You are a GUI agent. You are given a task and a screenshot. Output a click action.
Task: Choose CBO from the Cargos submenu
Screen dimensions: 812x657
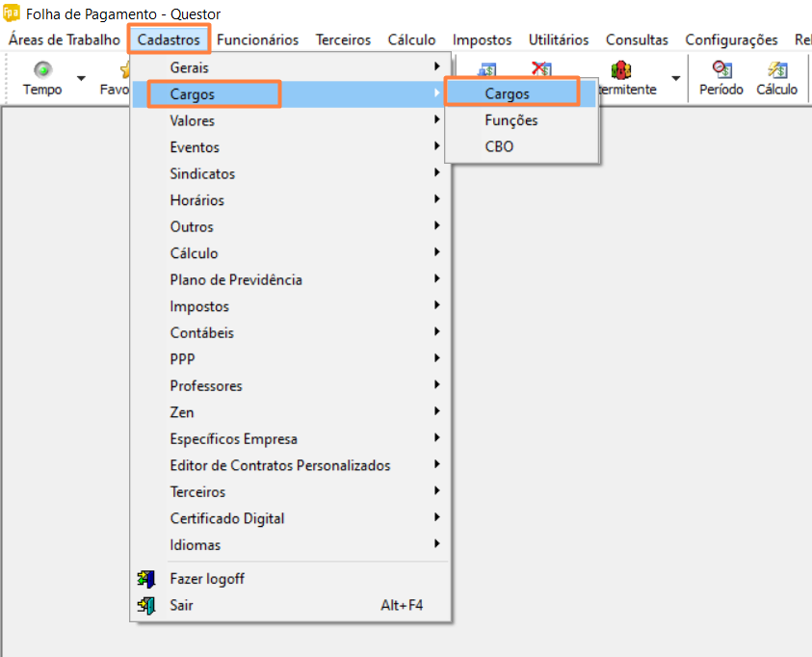499,147
